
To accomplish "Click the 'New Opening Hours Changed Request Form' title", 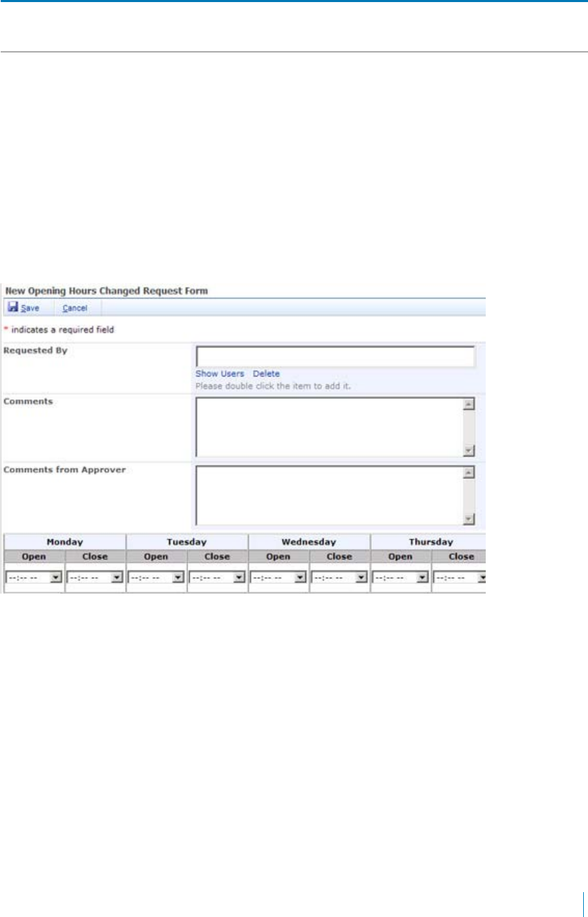I will tap(106, 291).
